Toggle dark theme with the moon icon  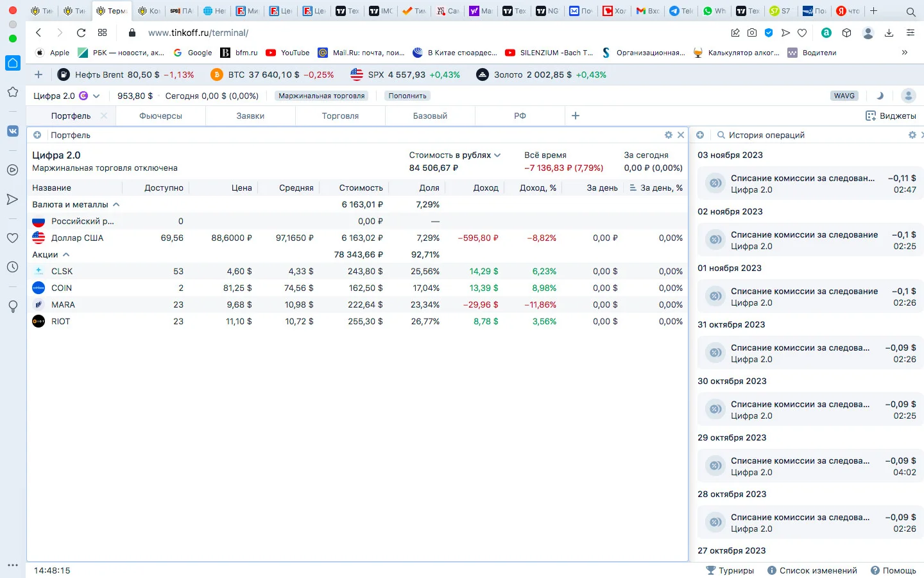coord(880,96)
